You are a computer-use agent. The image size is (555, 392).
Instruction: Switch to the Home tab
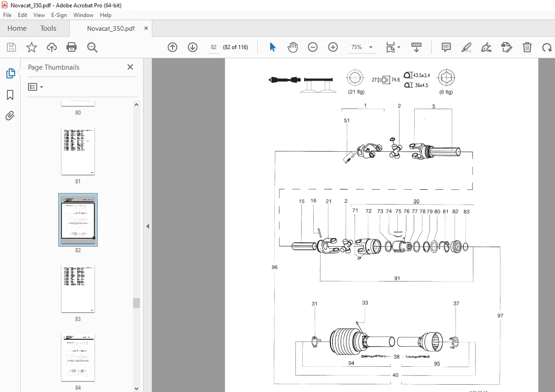point(17,28)
